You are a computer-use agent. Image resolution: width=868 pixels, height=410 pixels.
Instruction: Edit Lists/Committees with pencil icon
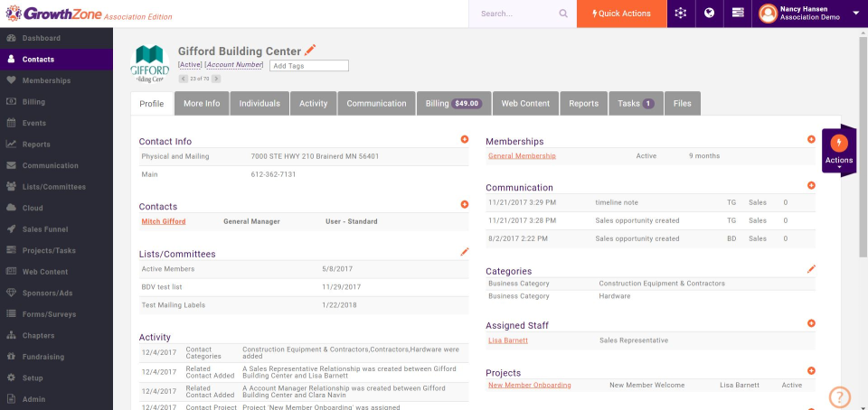465,252
